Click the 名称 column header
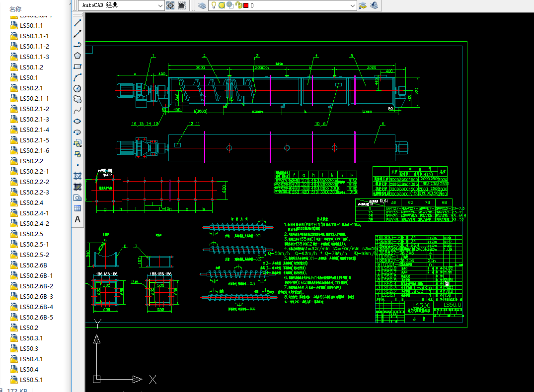 point(15,9)
